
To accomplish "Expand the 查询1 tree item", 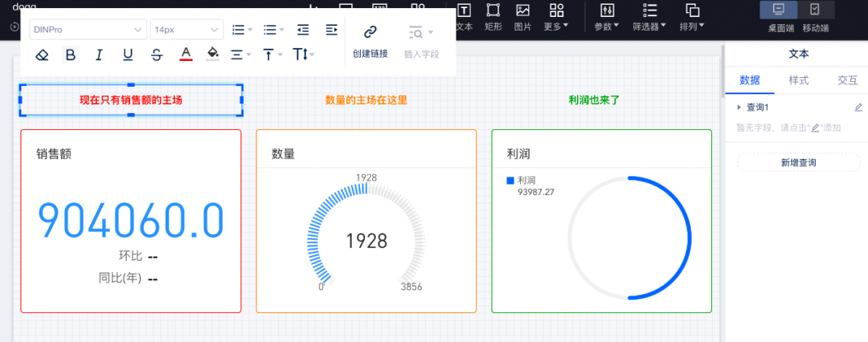I will [739, 108].
